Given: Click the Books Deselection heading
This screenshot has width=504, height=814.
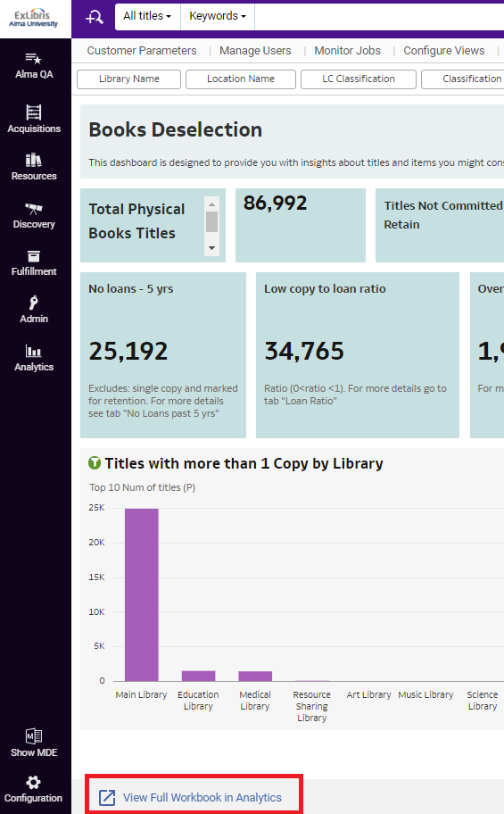Looking at the screenshot, I should pyautogui.click(x=176, y=129).
